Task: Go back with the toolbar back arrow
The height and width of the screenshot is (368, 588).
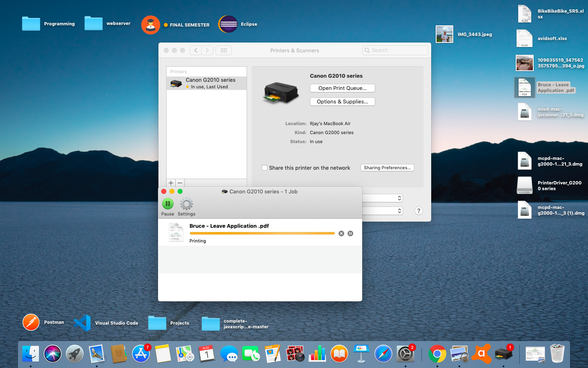Action: point(196,50)
